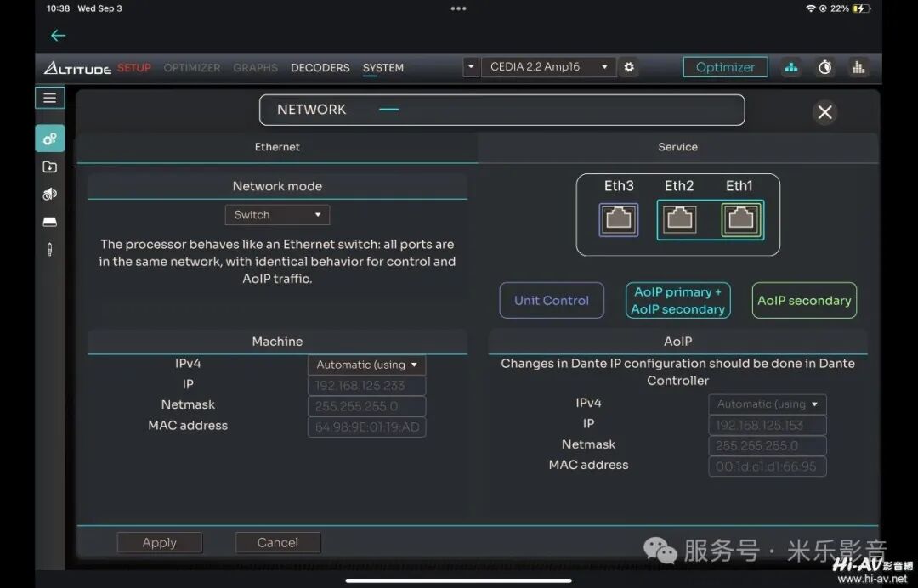Image resolution: width=918 pixels, height=588 pixels.
Task: Expand the Network mode Switch dropdown
Action: [277, 215]
